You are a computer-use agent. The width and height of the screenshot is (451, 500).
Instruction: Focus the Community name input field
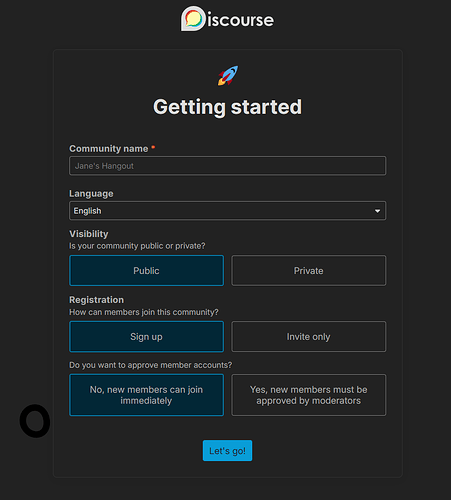point(227,166)
